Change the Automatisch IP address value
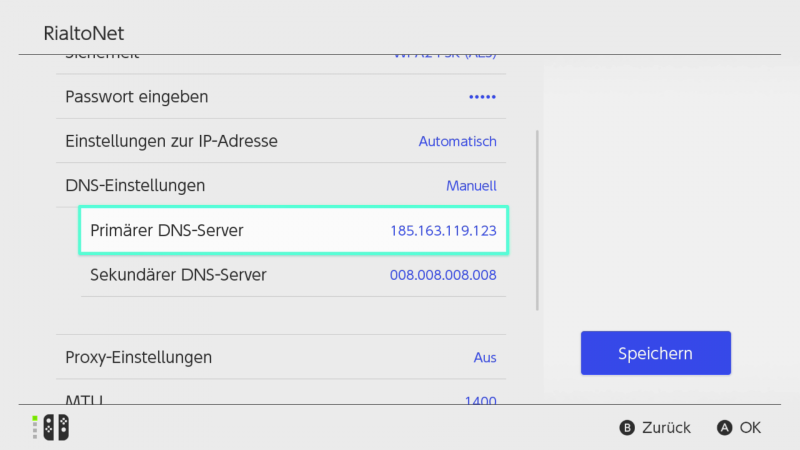This screenshot has width=800, height=450. pyautogui.click(x=457, y=142)
